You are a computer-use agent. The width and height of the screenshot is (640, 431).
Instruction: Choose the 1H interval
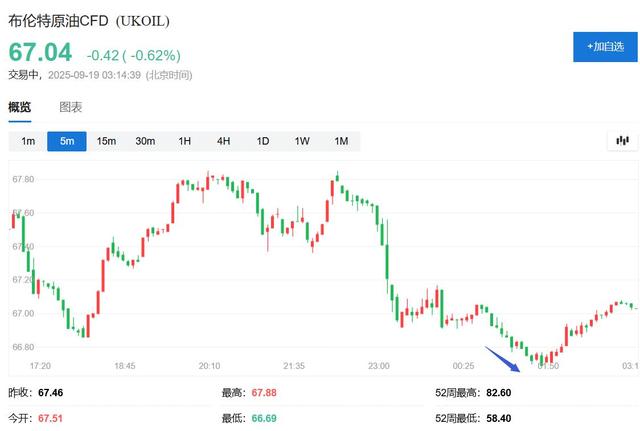pyautogui.click(x=184, y=141)
